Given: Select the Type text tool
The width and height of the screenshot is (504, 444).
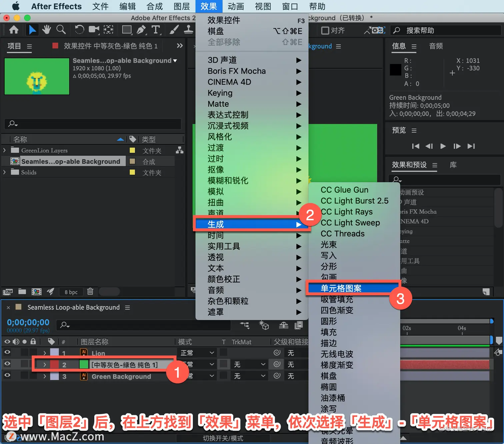Looking at the screenshot, I should click(156, 30).
